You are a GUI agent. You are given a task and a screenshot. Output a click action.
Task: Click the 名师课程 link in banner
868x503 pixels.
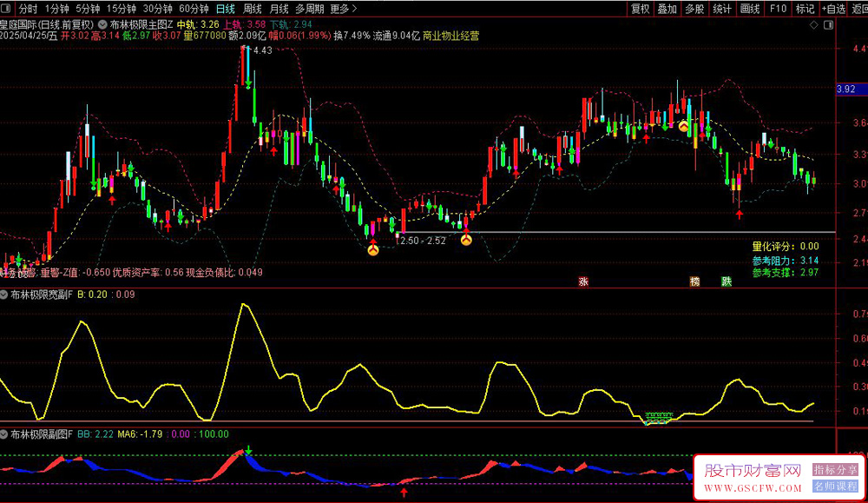835,486
